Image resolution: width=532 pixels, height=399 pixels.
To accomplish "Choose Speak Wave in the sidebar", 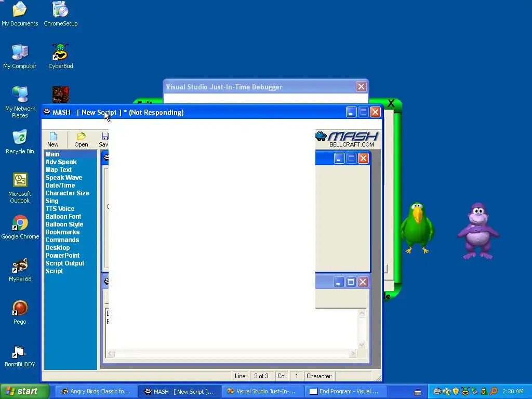I will pyautogui.click(x=64, y=178).
